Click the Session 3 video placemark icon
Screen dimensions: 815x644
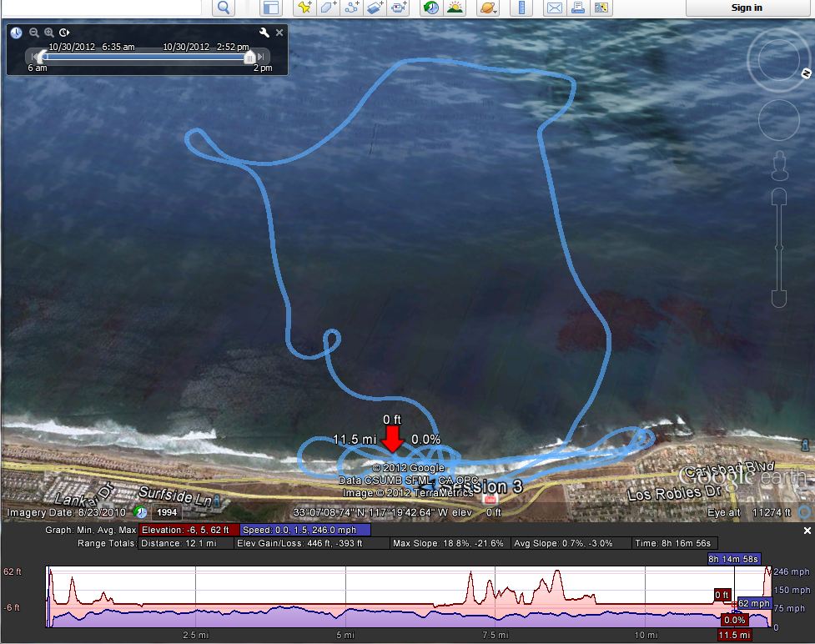point(490,500)
